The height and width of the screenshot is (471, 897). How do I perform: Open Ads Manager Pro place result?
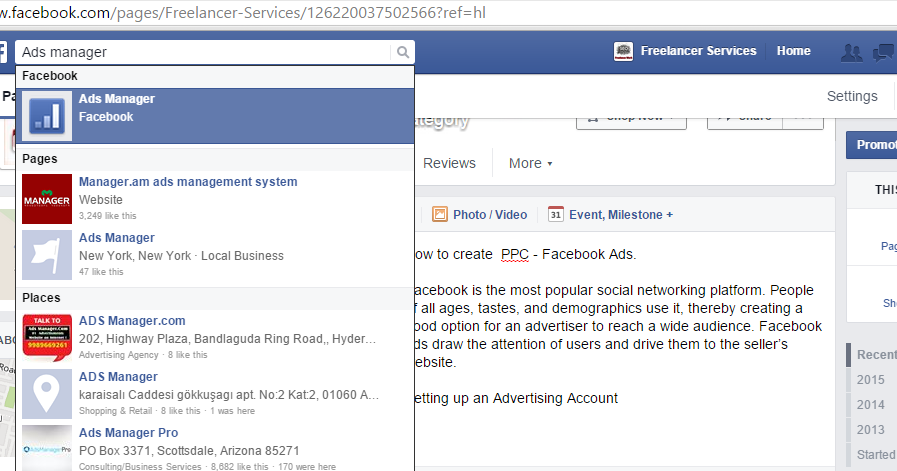point(128,433)
